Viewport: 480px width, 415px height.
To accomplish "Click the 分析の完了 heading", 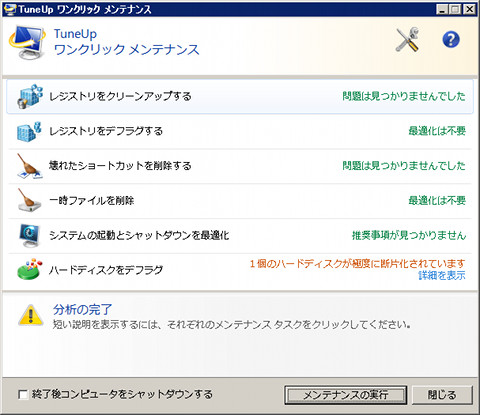I will [82, 310].
